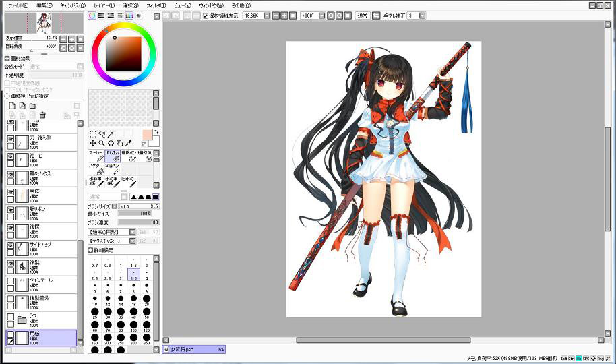Create a new layer folder

[x=32, y=106]
